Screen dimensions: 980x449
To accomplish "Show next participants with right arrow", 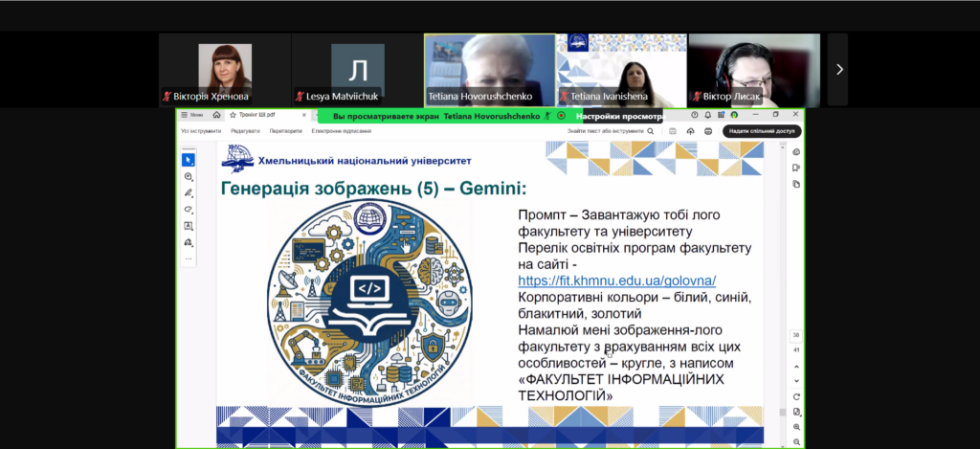I will [x=838, y=70].
